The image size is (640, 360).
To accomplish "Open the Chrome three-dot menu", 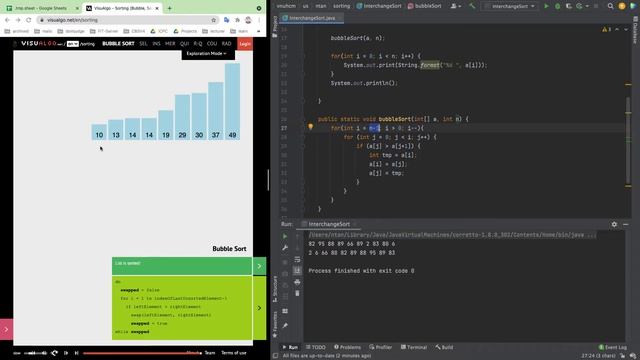I will pyautogui.click(x=260, y=20).
